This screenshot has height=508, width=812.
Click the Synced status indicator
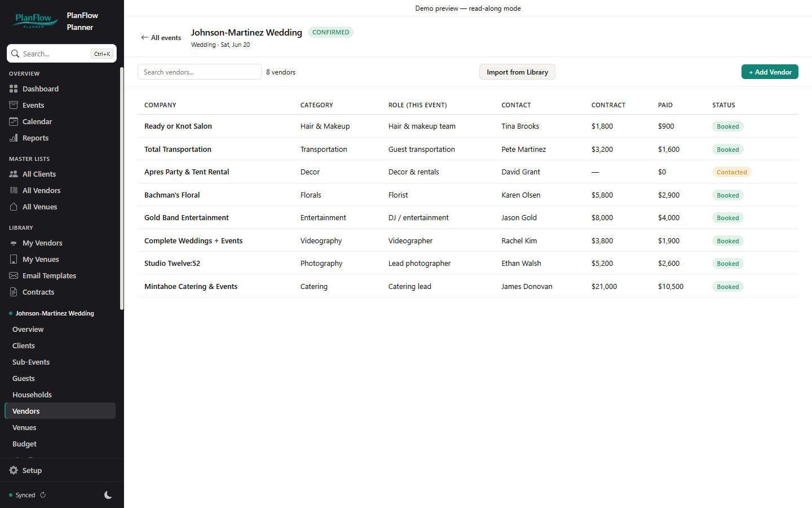(x=23, y=495)
